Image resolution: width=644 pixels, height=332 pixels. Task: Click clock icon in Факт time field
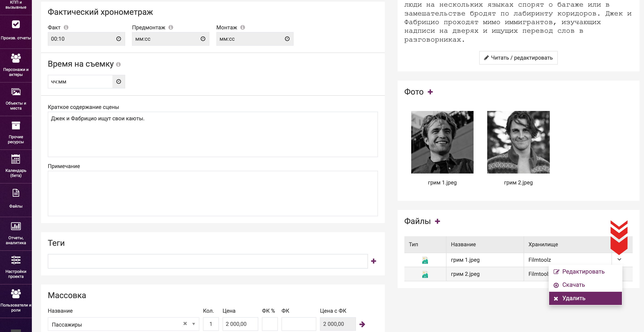point(119,39)
